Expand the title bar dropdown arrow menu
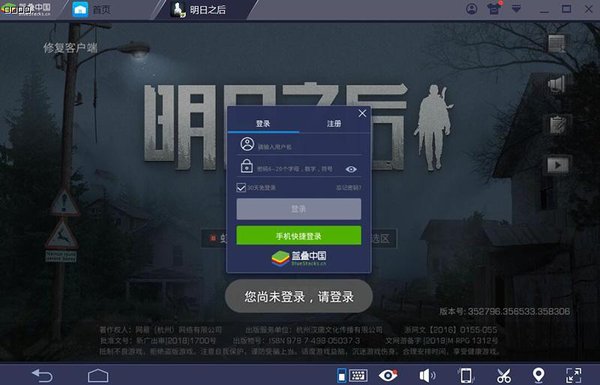600x385 pixels. (x=516, y=9)
